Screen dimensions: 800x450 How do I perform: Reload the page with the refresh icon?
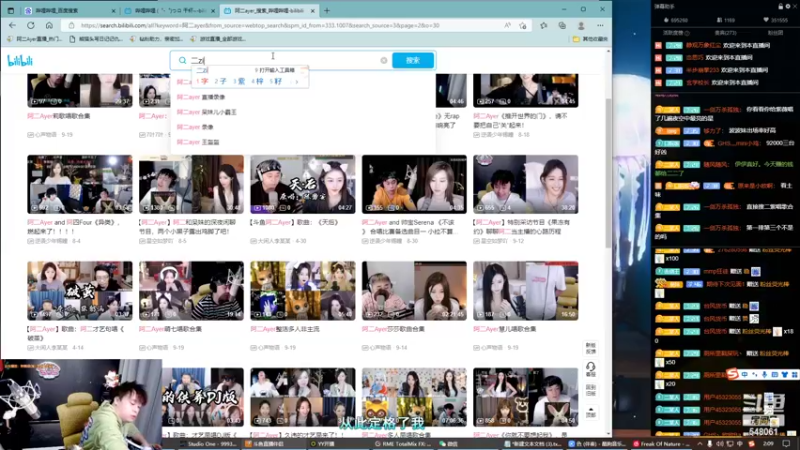click(x=31, y=25)
